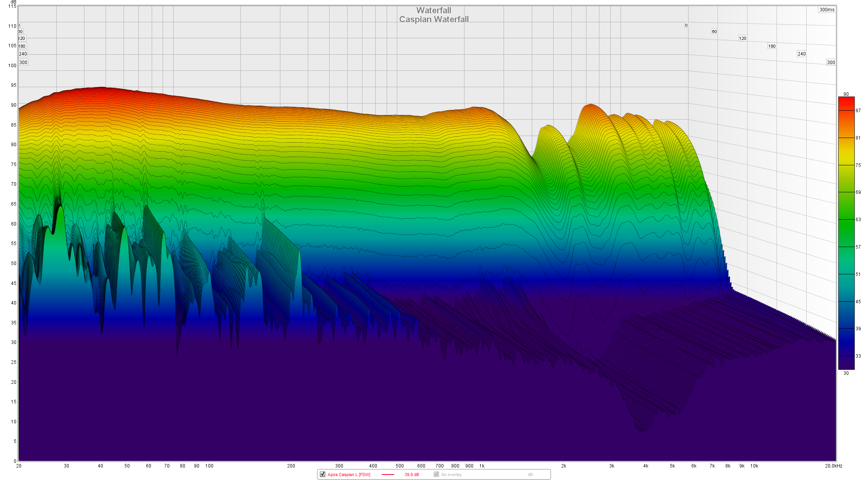The width and height of the screenshot is (868, 480).
Task: Click the Caspian Waterfall graph title
Action: coord(434,19)
